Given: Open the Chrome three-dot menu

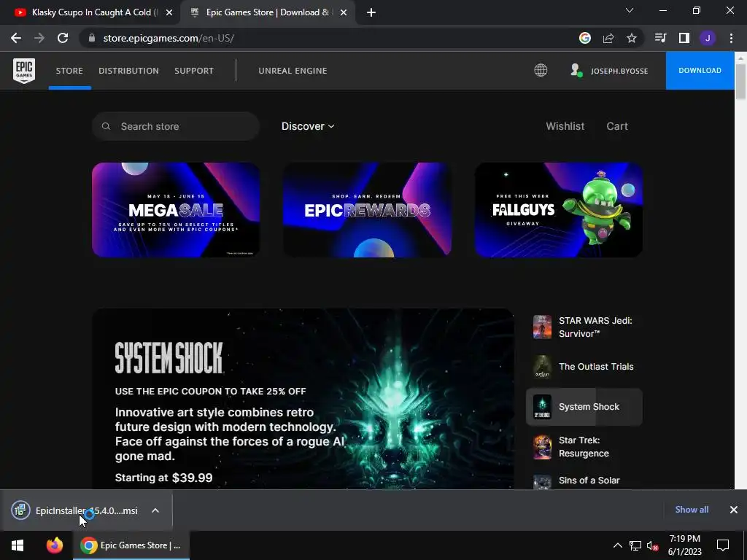Looking at the screenshot, I should pos(731,38).
